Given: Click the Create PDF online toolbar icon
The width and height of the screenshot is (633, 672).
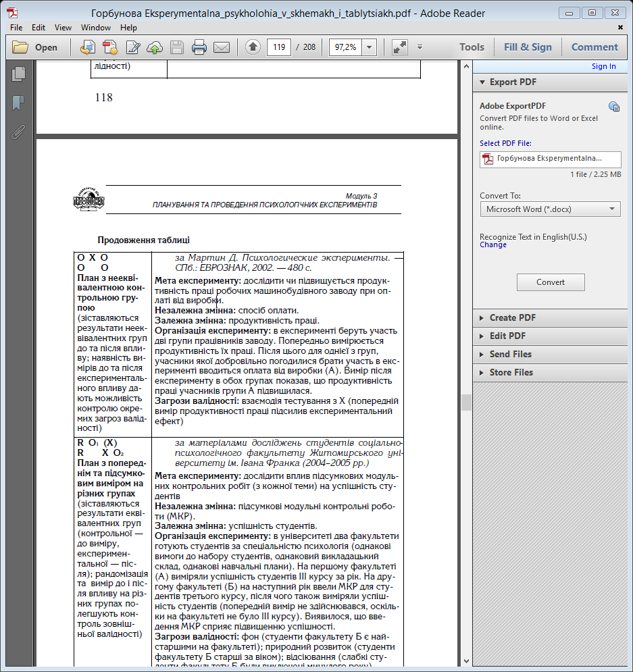Looking at the screenshot, I should 110,47.
